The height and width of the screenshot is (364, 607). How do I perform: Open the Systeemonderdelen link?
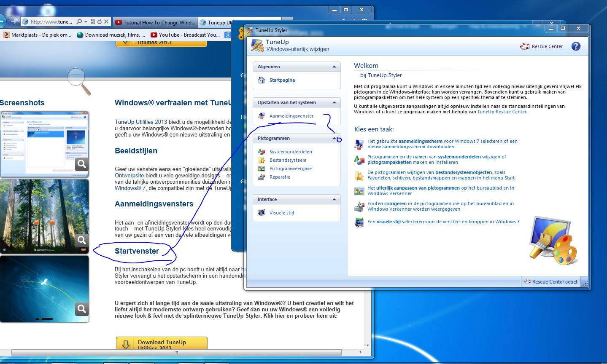[291, 152]
